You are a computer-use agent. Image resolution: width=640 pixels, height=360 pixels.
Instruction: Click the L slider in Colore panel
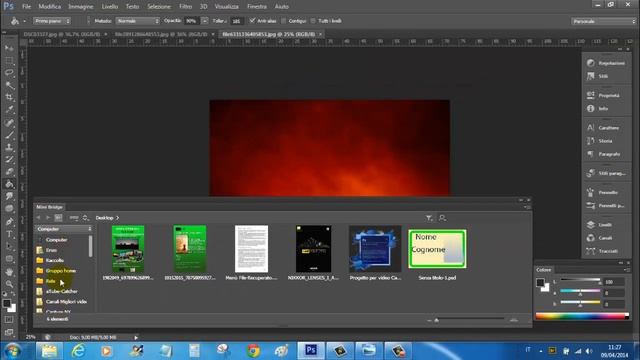[x=580, y=280]
